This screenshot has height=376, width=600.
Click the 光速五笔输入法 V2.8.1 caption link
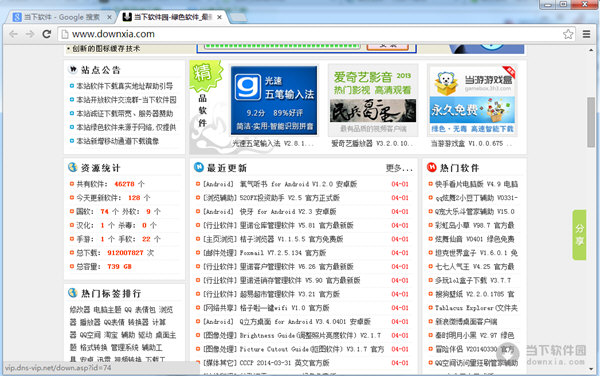tap(273, 144)
